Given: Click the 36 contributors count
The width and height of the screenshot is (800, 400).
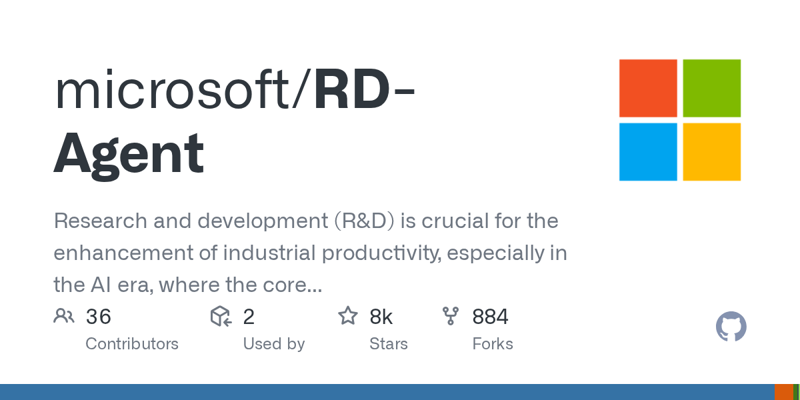Looking at the screenshot, I should click(x=98, y=317).
